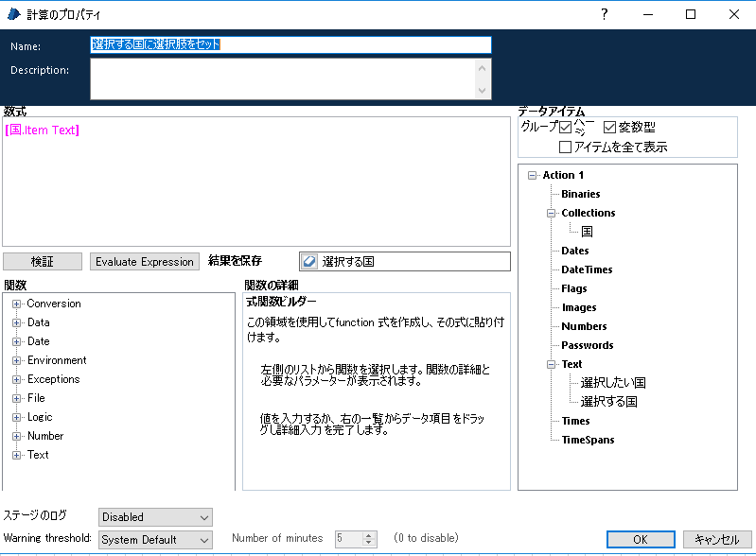Select 選択したい国 text item
The height and width of the screenshot is (556, 756).
613,383
